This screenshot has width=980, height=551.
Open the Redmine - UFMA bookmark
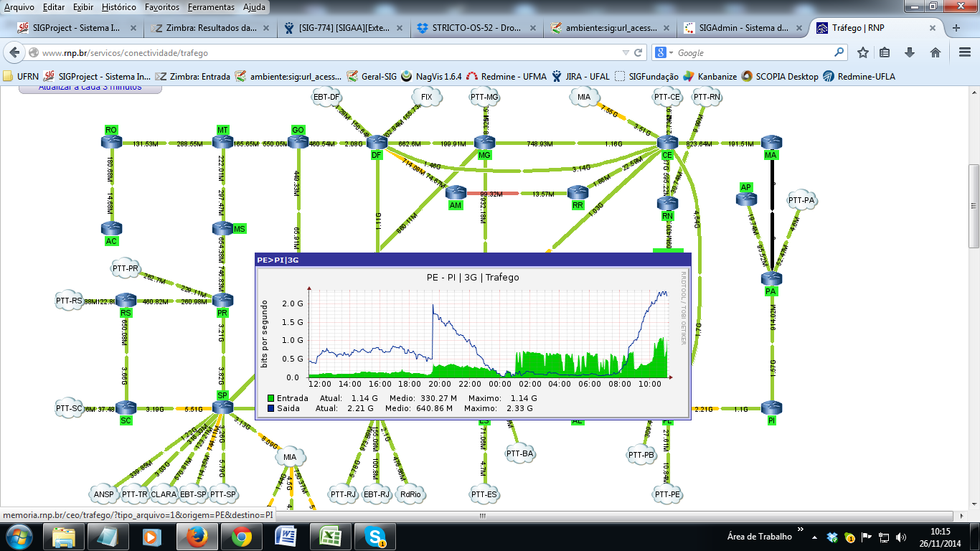[507, 76]
